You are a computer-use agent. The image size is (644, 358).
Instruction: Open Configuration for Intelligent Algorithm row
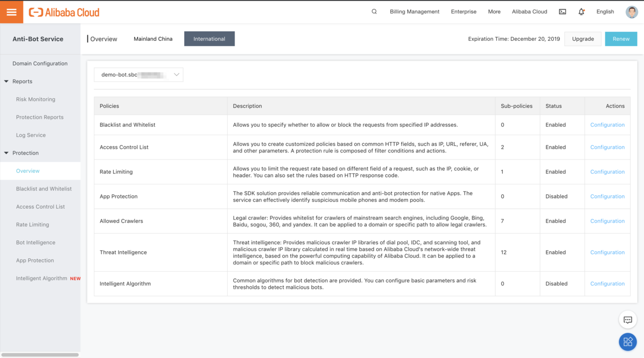coord(608,283)
